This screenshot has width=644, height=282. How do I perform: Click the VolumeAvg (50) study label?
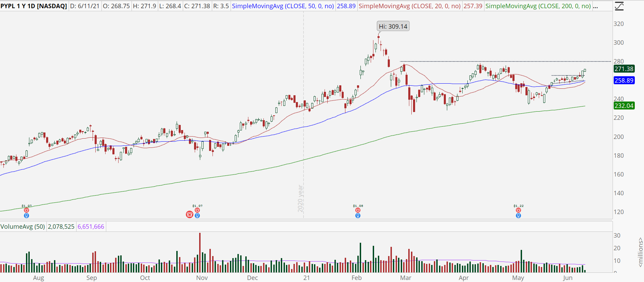click(23, 227)
